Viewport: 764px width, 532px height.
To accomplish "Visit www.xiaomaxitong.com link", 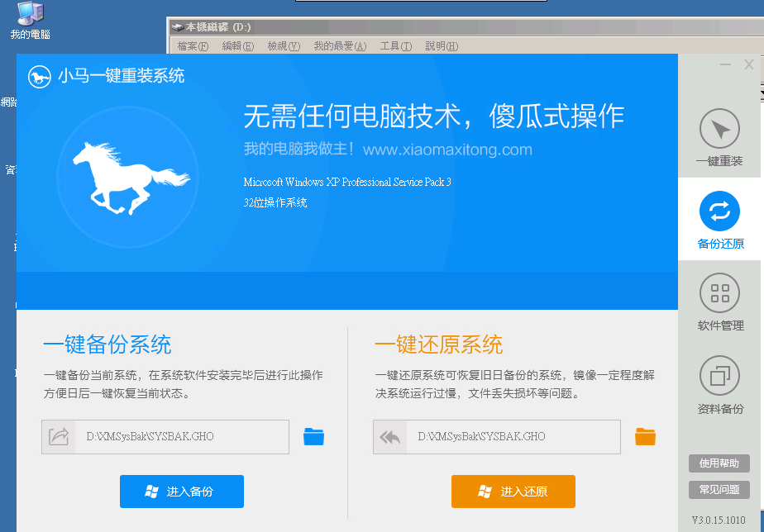I will click(447, 150).
